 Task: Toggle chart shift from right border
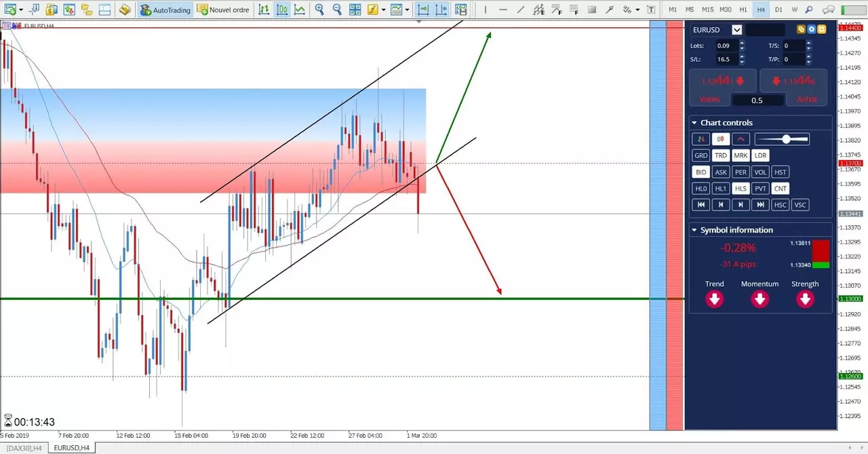[x=441, y=10]
